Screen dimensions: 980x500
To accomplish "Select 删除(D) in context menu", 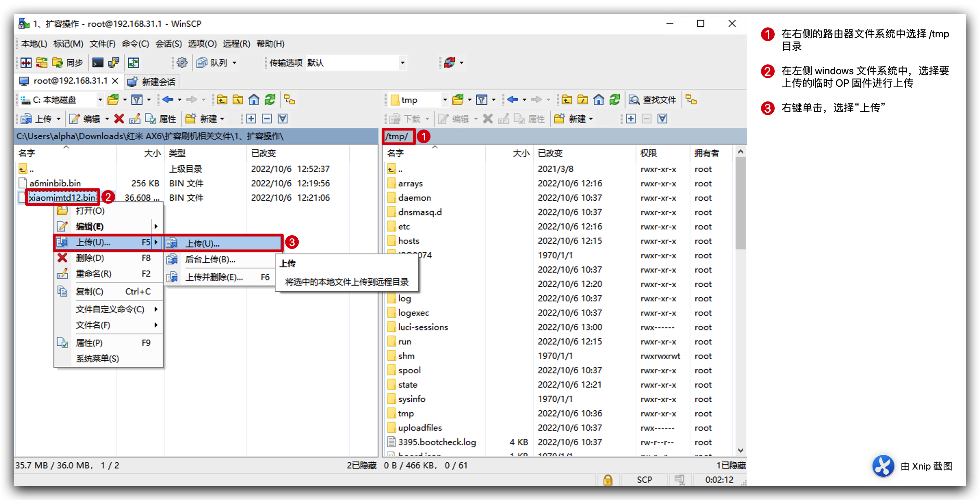I will (108, 258).
